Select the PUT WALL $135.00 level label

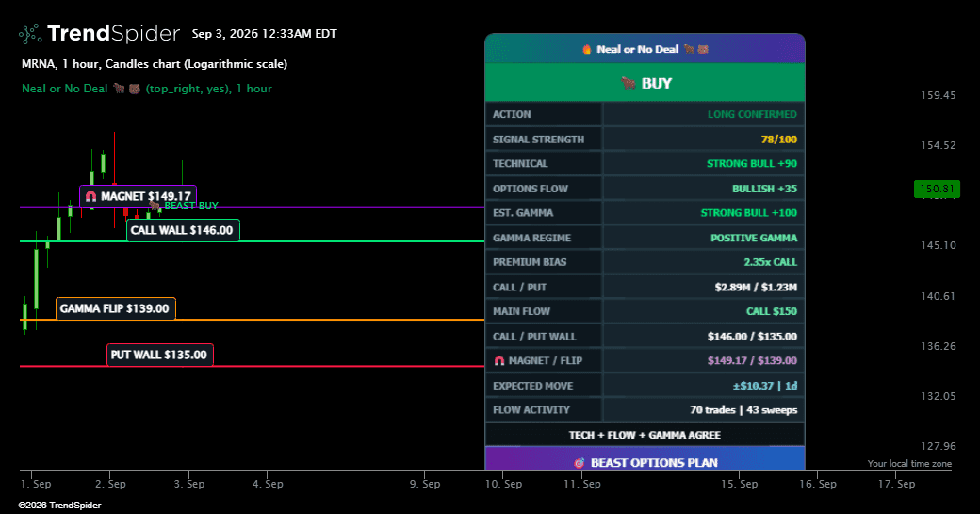[x=160, y=356]
